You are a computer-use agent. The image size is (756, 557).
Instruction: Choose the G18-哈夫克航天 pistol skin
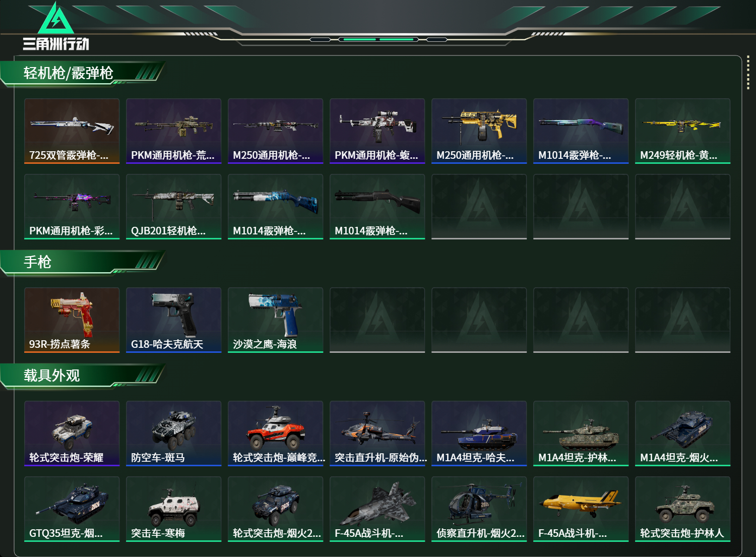point(174,320)
